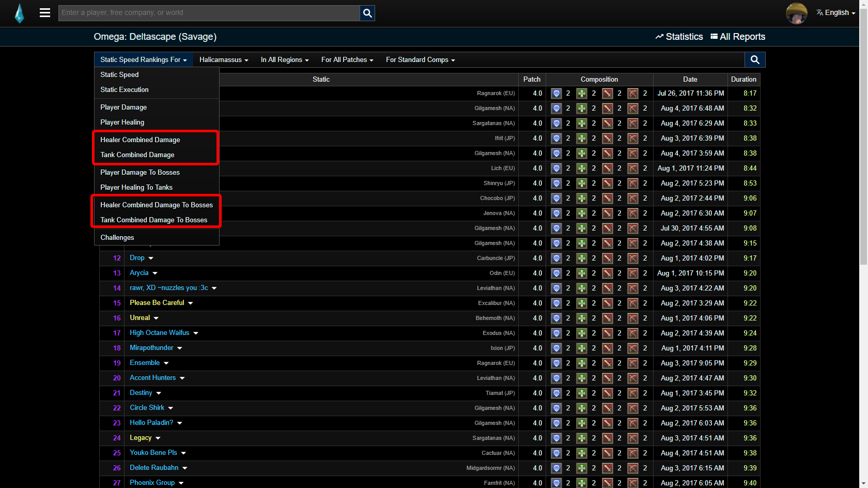Expand the For All Patches filter
The height and width of the screenshot is (488, 868).
coord(347,60)
